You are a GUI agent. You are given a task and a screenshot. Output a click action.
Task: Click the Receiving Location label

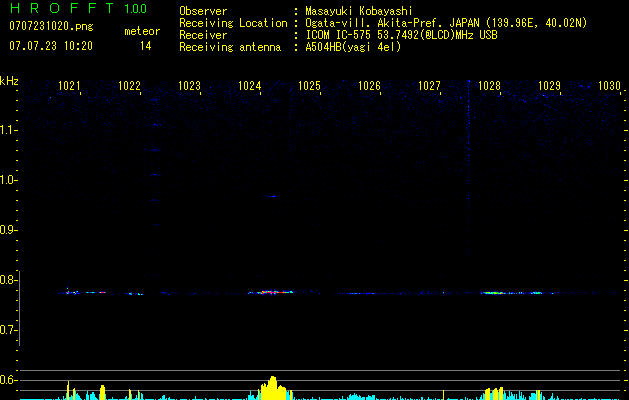point(233,23)
